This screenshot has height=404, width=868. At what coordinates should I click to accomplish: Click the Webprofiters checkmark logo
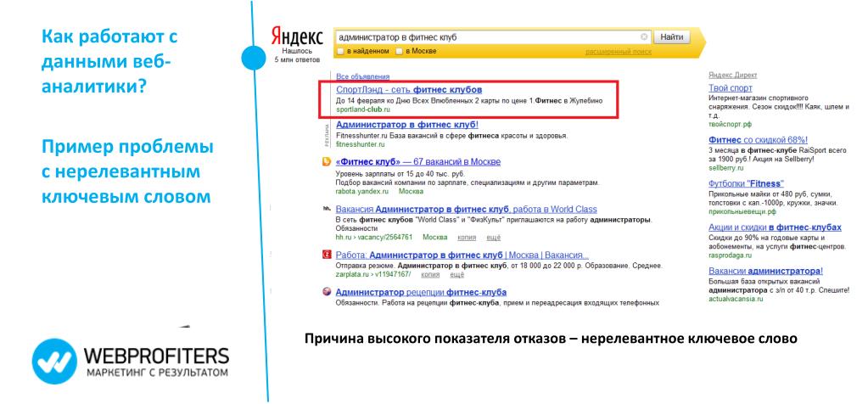pyautogui.click(x=54, y=362)
